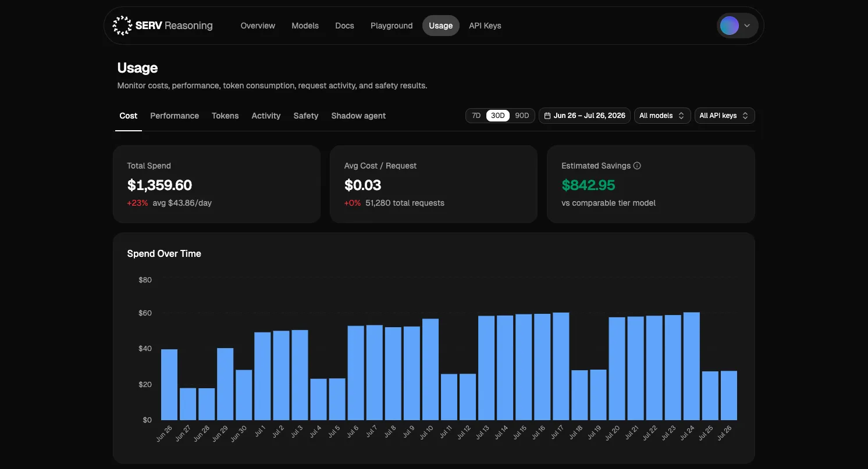
Task: Select the 7D time range
Action: point(476,116)
